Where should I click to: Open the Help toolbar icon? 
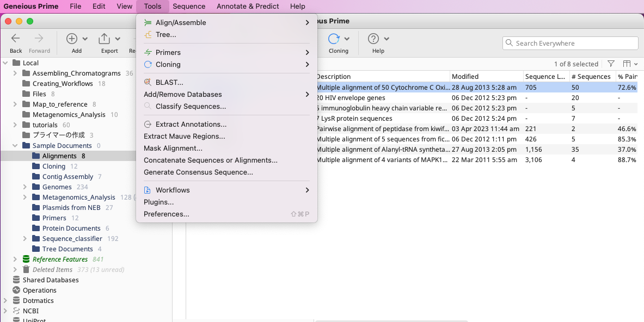[373, 39]
